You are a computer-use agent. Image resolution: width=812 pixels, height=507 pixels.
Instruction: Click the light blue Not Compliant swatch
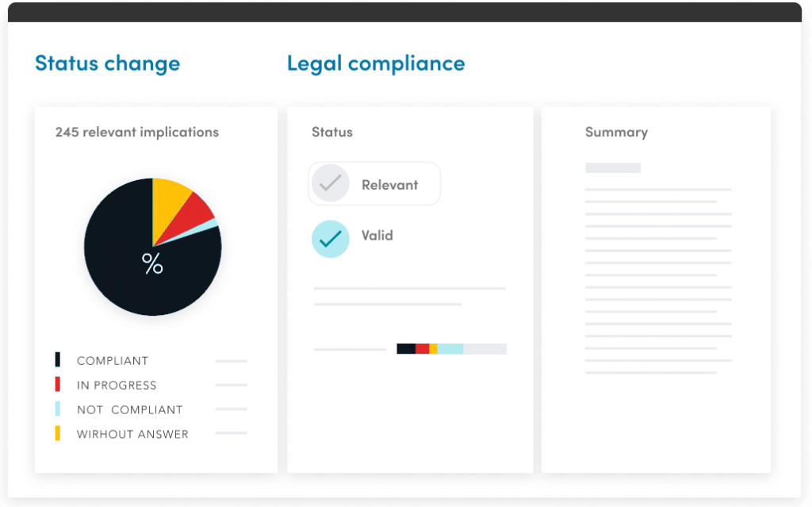58,409
